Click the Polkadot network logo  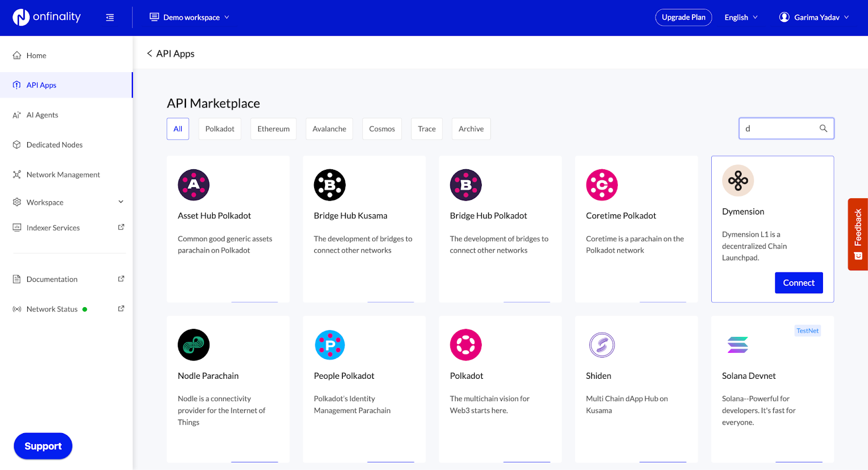(466, 345)
